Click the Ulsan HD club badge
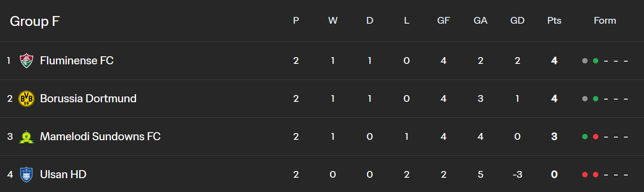 click(x=26, y=175)
